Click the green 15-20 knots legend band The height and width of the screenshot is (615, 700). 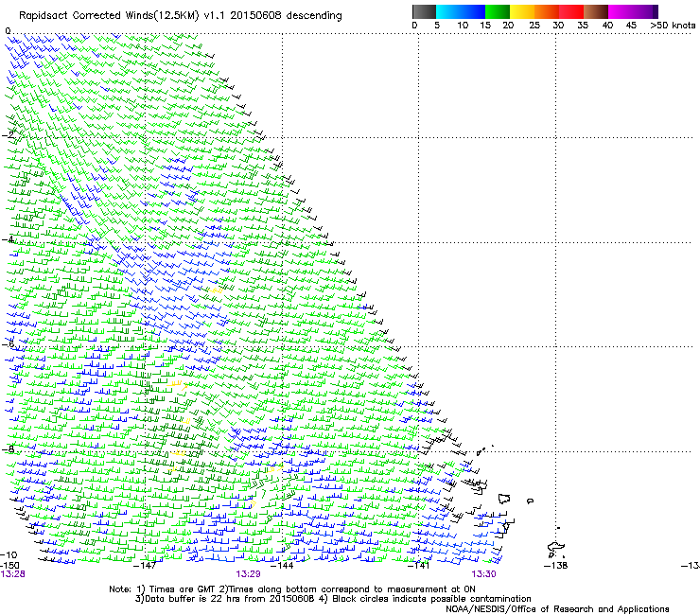(x=498, y=11)
